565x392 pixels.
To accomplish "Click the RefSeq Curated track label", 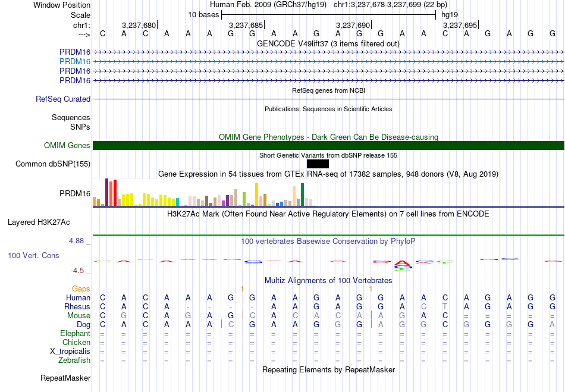I will pos(63,99).
